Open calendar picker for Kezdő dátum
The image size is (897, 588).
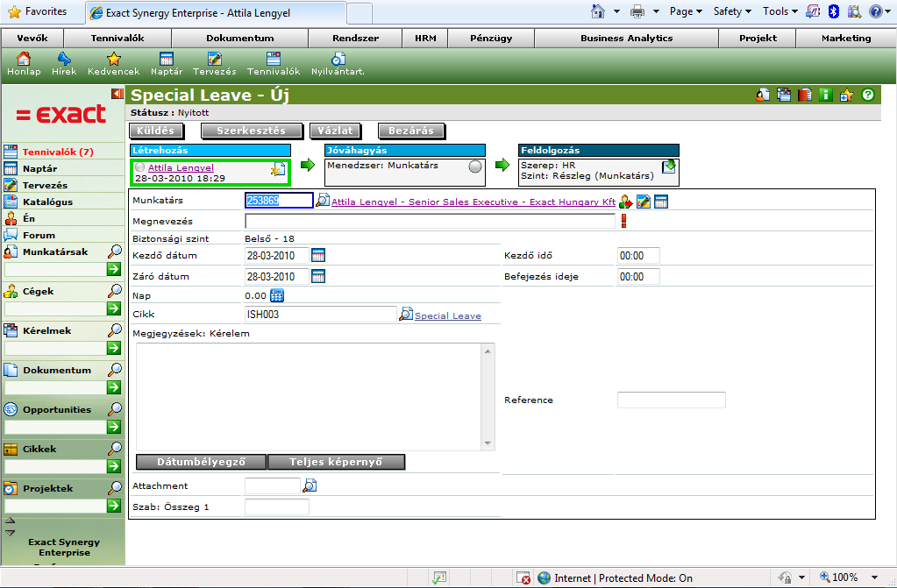tap(318, 255)
